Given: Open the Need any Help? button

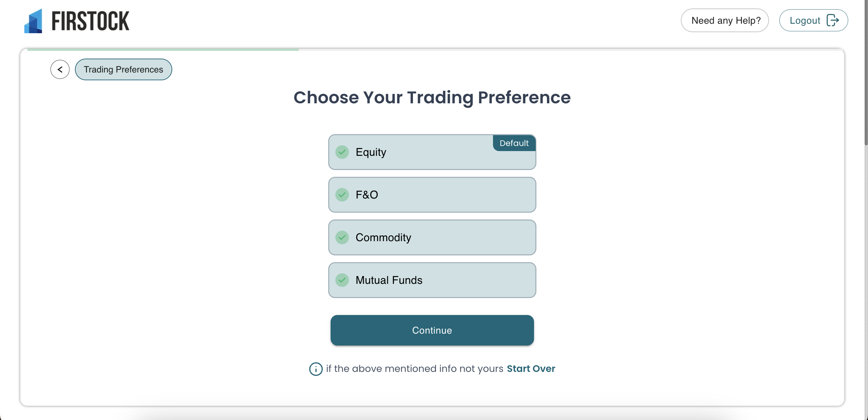Looking at the screenshot, I should click(725, 20).
